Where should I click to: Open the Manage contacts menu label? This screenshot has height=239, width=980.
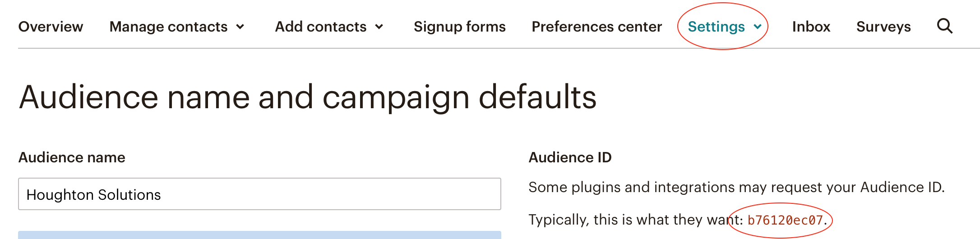(x=168, y=27)
